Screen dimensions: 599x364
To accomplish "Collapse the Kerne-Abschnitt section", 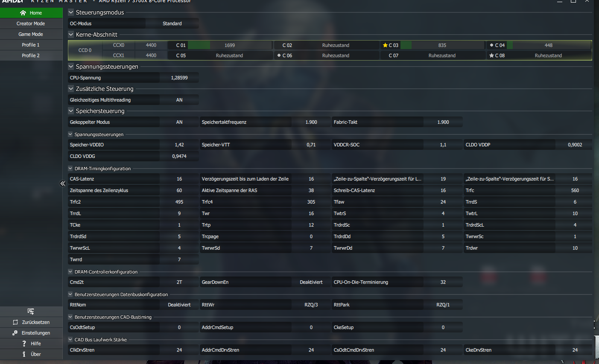I will [71, 35].
